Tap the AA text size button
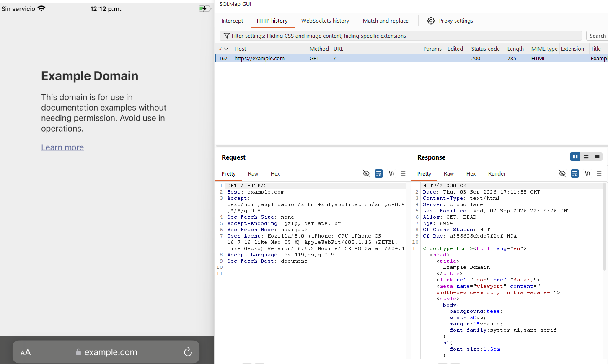 coord(26,352)
